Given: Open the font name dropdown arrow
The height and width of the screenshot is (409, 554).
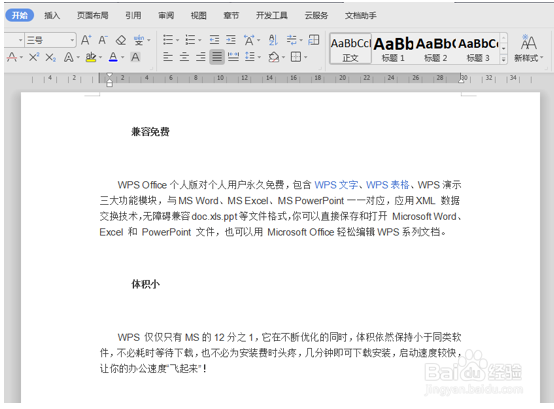Looking at the screenshot, I should pyautogui.click(x=20, y=40).
